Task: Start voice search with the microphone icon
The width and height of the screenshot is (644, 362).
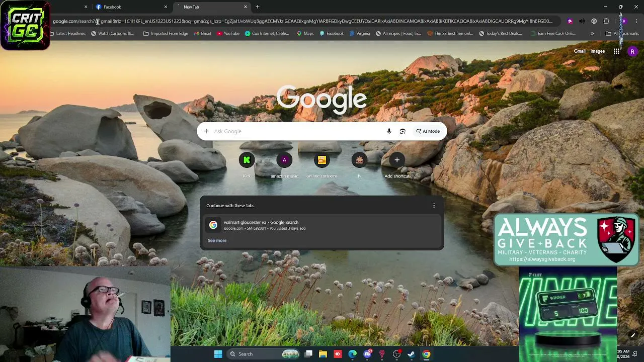Action: pos(389,131)
